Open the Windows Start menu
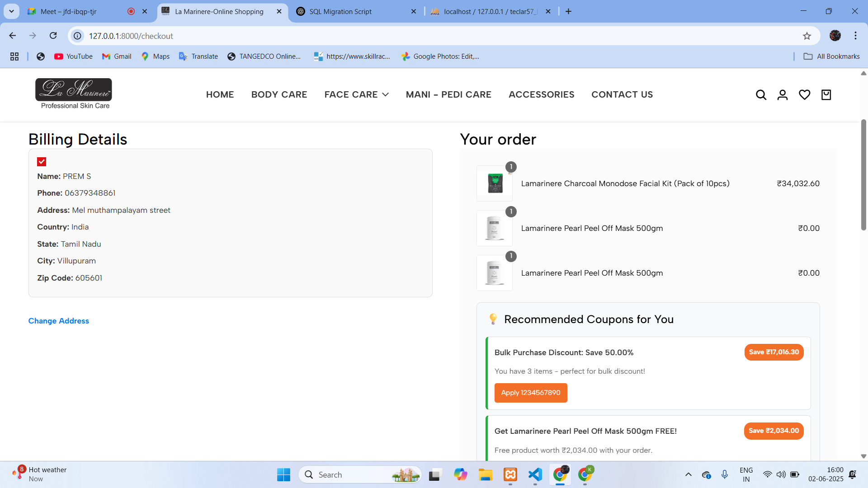The image size is (868, 488). click(283, 474)
